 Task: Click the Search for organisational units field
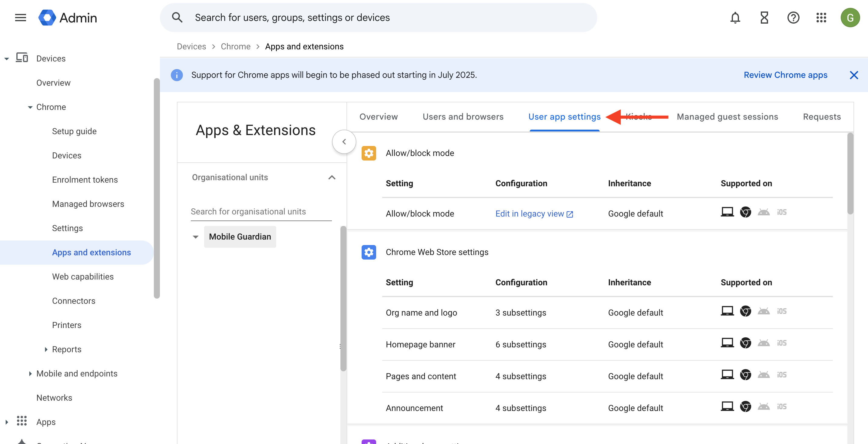[261, 212]
